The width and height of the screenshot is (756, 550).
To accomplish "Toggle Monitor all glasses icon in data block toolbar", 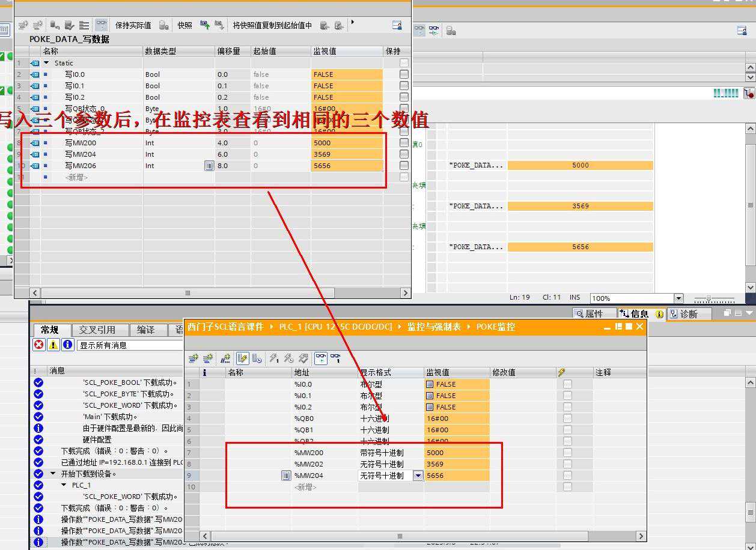I will [x=102, y=25].
